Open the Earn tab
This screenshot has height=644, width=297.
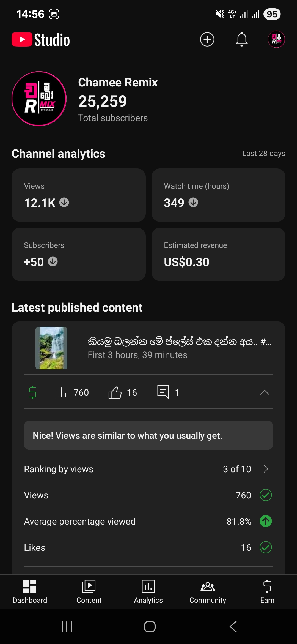pos(267,592)
